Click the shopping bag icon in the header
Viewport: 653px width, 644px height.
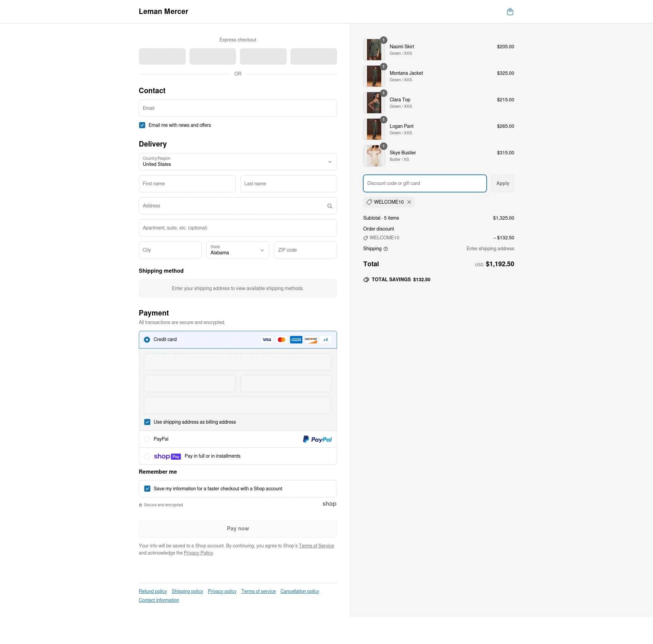(x=510, y=12)
